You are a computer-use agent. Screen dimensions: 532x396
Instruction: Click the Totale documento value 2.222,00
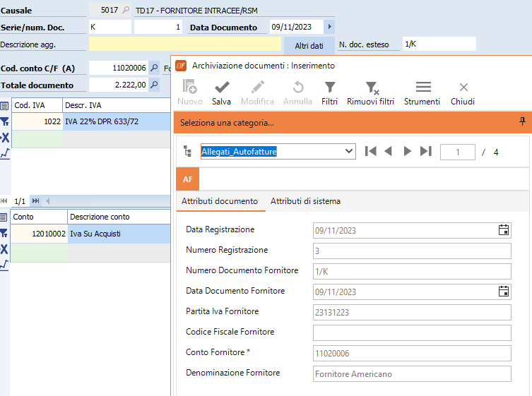pos(119,85)
